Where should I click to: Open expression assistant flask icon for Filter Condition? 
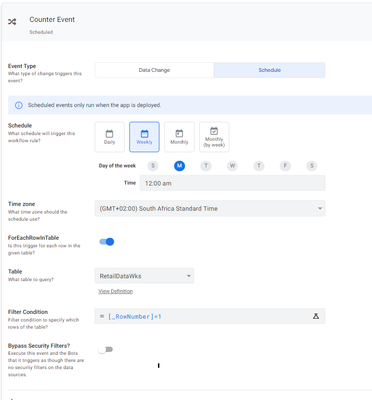pyautogui.click(x=316, y=316)
